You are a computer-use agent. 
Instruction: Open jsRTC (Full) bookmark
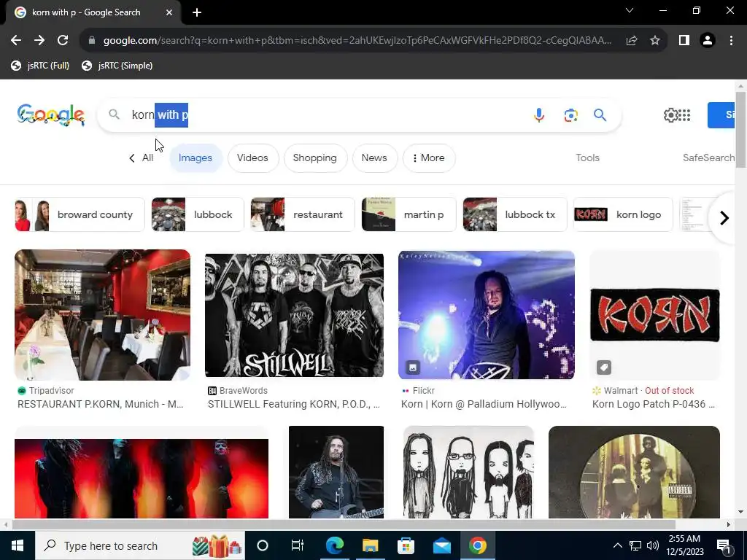coord(40,66)
